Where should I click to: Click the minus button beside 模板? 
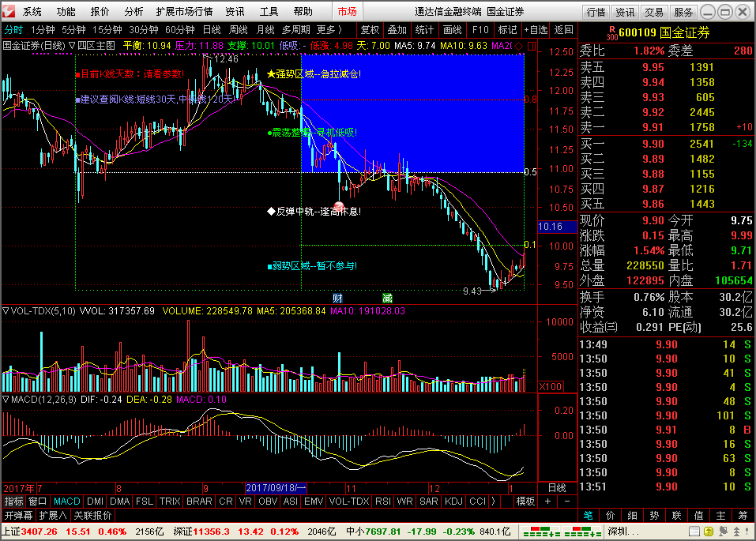click(x=566, y=502)
